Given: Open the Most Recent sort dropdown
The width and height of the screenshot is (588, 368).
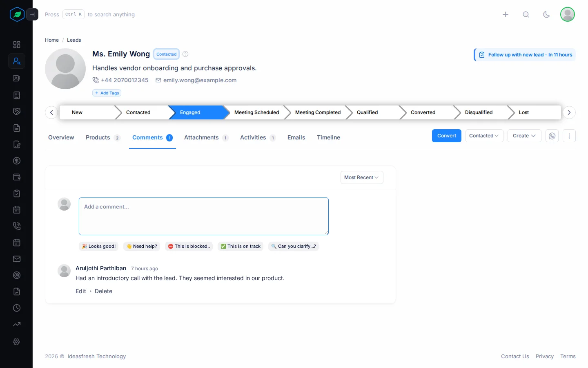Looking at the screenshot, I should [x=362, y=177].
